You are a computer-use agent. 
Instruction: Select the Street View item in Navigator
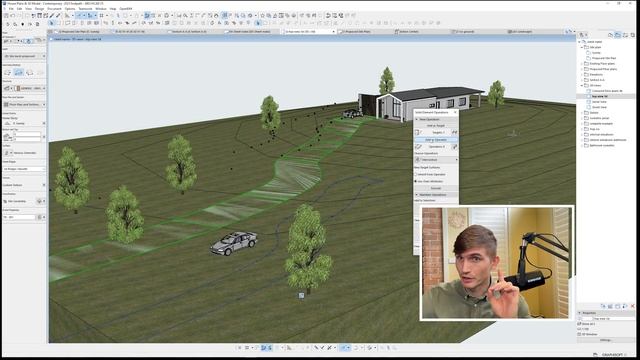pyautogui.click(x=600, y=107)
